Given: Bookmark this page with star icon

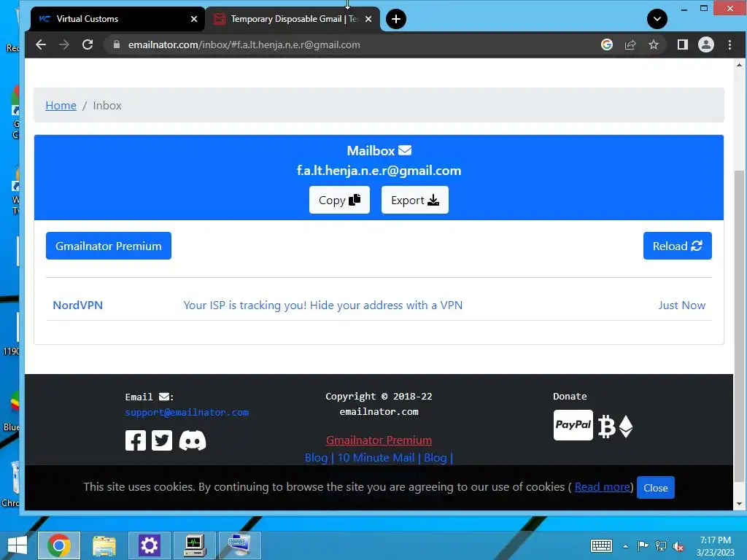Looking at the screenshot, I should pos(654,44).
